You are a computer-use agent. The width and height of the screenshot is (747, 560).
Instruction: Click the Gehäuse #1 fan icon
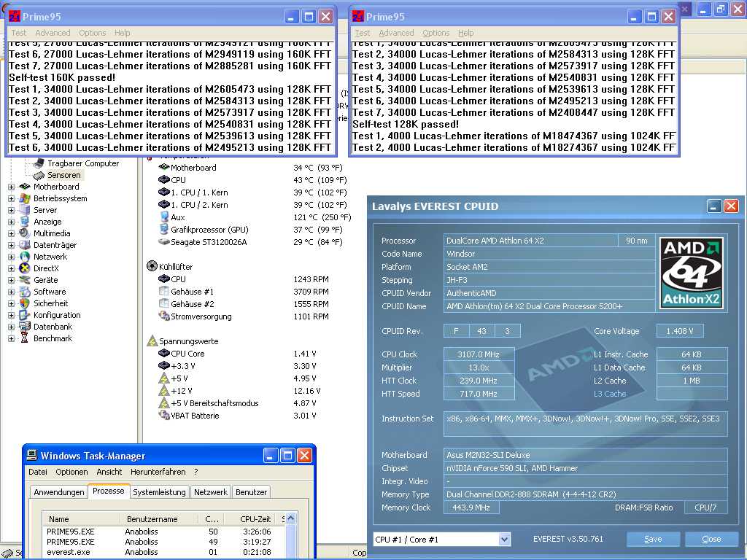pyautogui.click(x=164, y=291)
